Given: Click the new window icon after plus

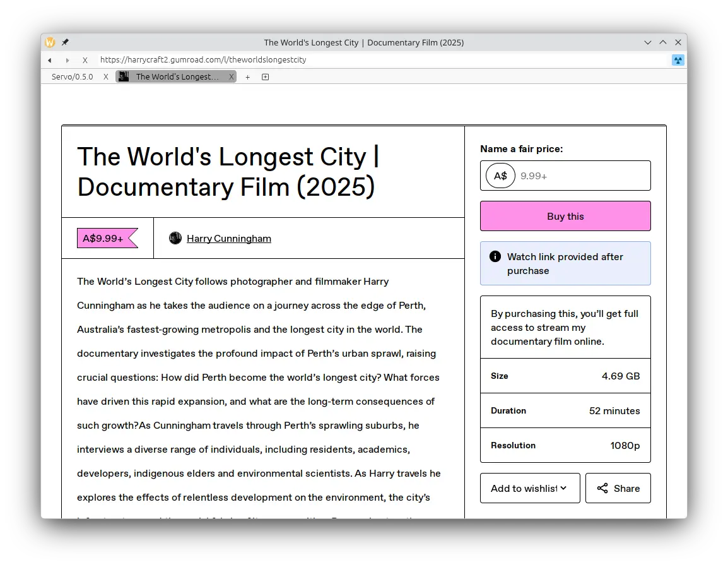Looking at the screenshot, I should [265, 77].
